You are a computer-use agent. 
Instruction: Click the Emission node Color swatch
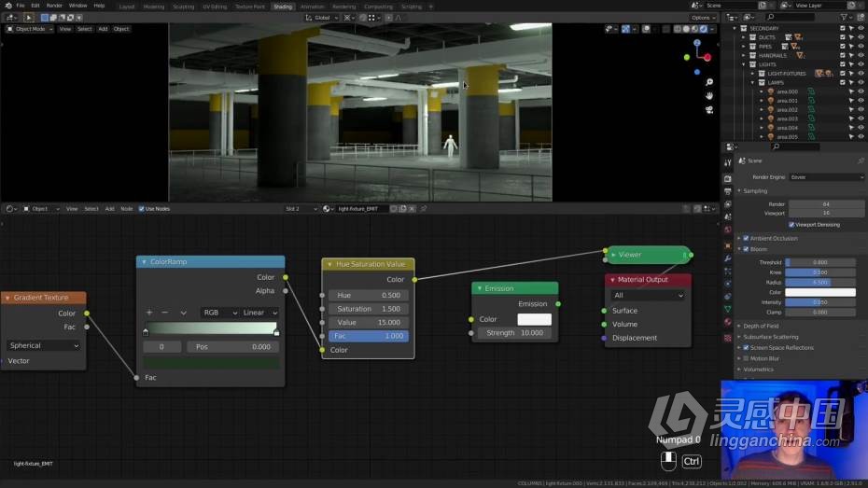click(x=534, y=320)
